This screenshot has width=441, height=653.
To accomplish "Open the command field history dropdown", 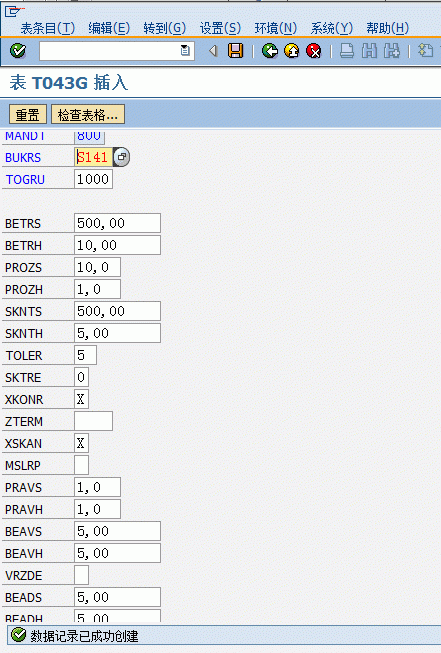I will (185, 51).
